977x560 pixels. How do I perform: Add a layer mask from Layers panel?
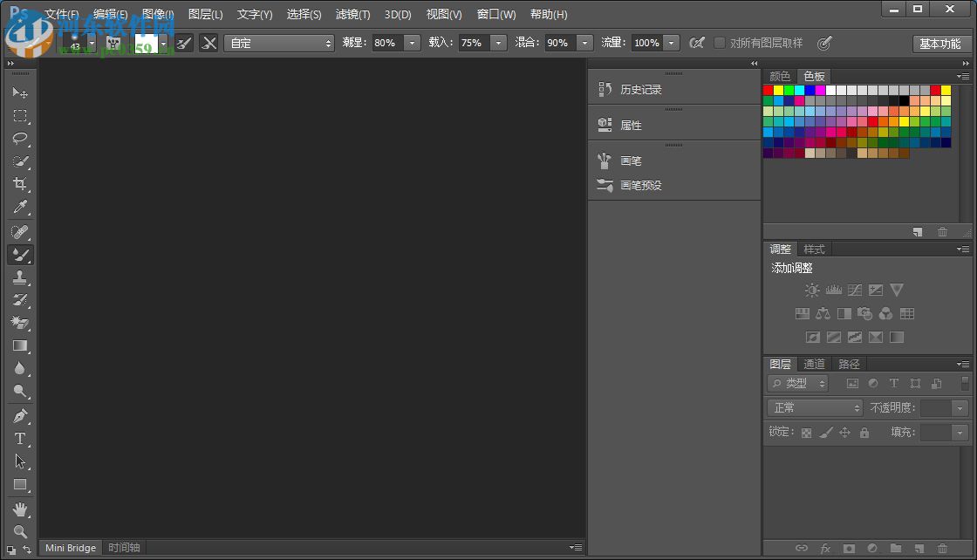[x=851, y=549]
